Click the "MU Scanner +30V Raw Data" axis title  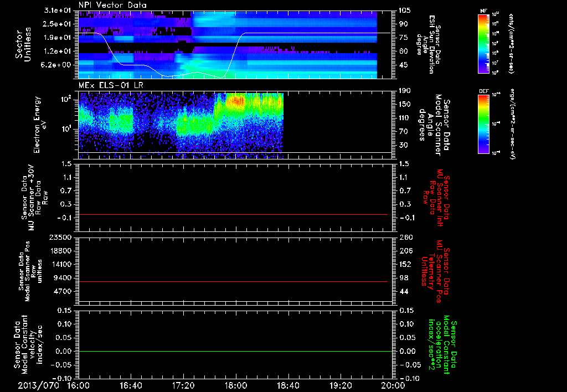click(34, 198)
